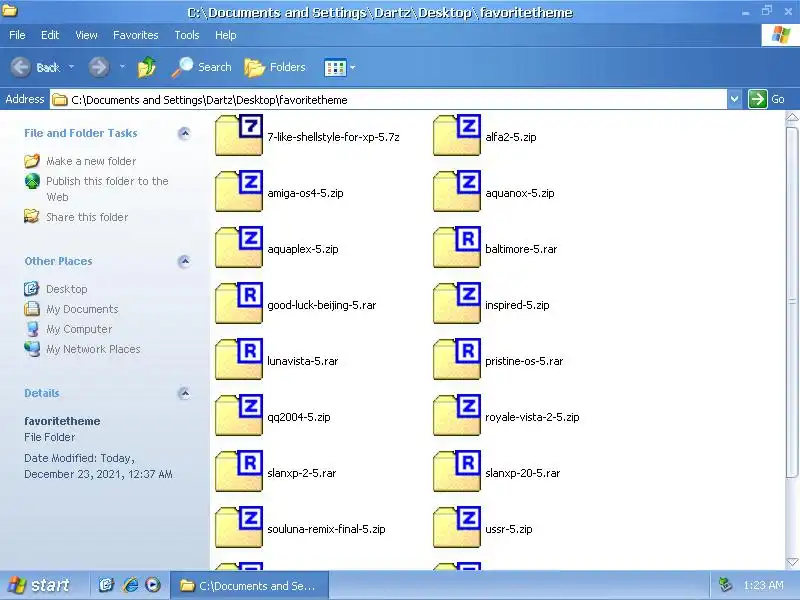Select royale-vista-2-5.zip archive icon
800x600 pixels.
pos(457,415)
